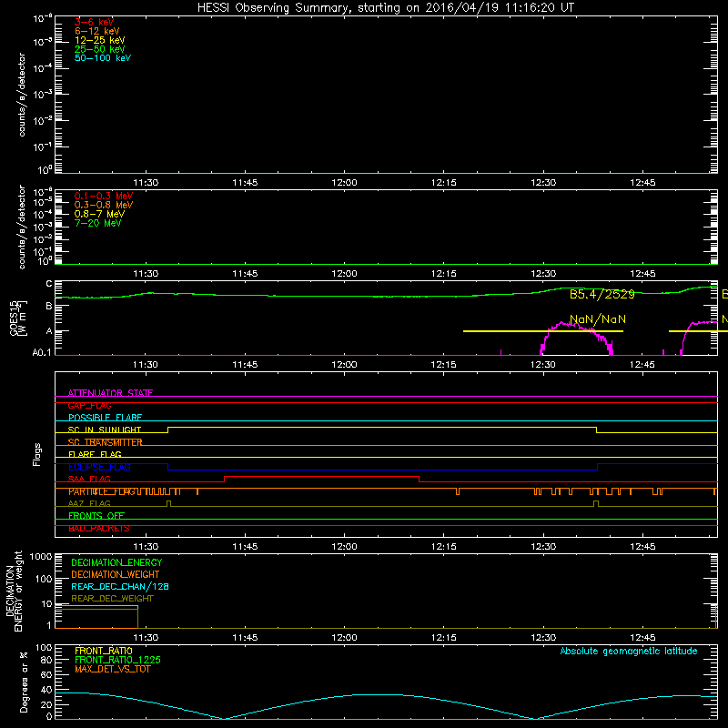
Task: Select the BAD_PACKETS label
Action: click(99, 528)
